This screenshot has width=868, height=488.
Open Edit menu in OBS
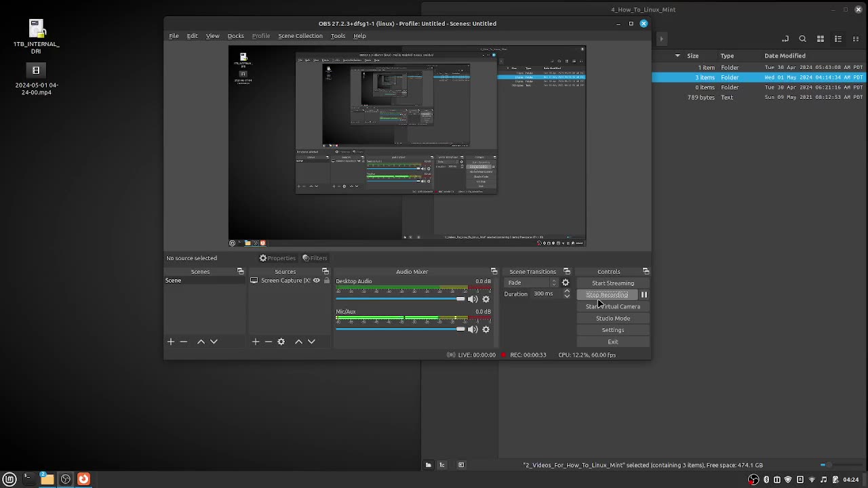[x=193, y=36]
